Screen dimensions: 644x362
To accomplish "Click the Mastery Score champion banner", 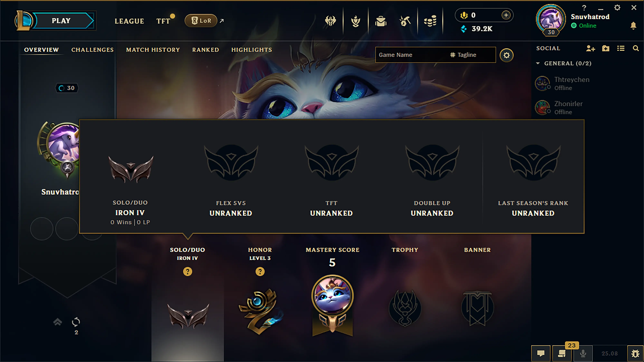I will pos(332,306).
